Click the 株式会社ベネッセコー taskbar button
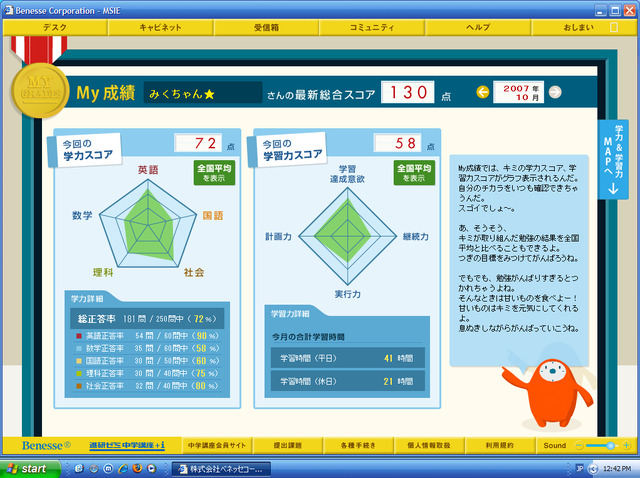This screenshot has height=478, width=640. pos(222,469)
